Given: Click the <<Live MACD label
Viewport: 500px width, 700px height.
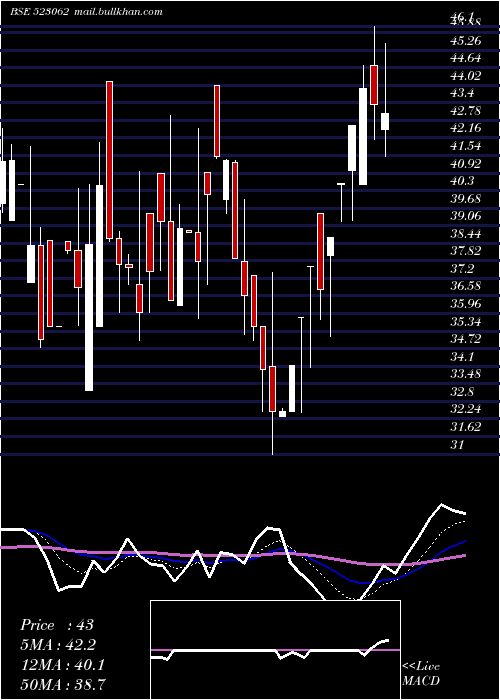Looking at the screenshot, I should 421,674.
